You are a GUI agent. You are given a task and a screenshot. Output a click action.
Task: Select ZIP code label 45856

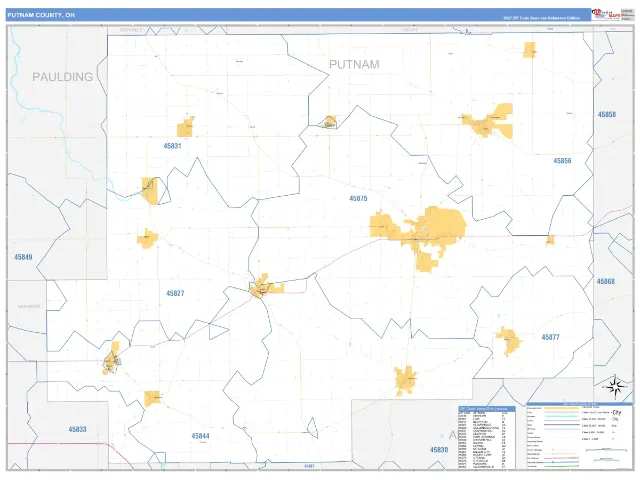(562, 161)
